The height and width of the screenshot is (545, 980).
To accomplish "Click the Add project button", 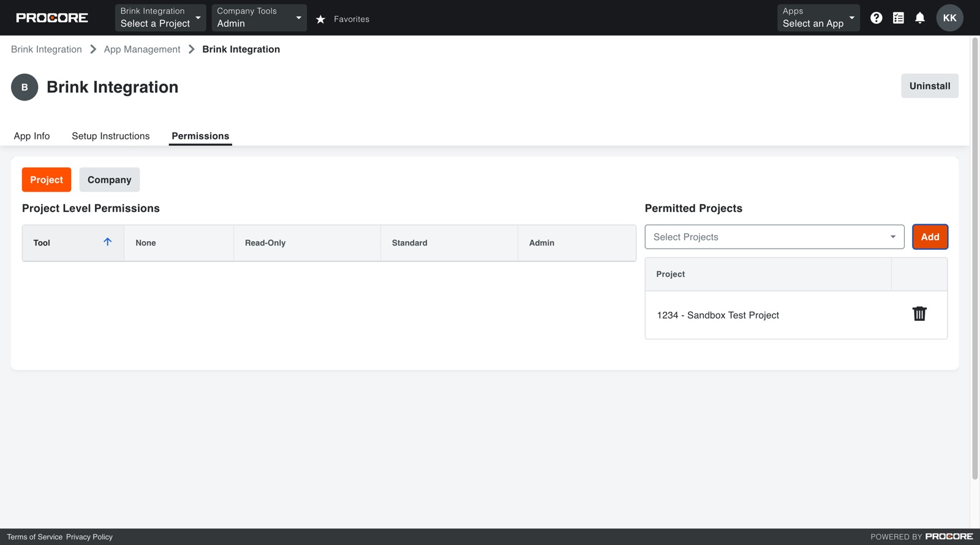I will tap(930, 237).
